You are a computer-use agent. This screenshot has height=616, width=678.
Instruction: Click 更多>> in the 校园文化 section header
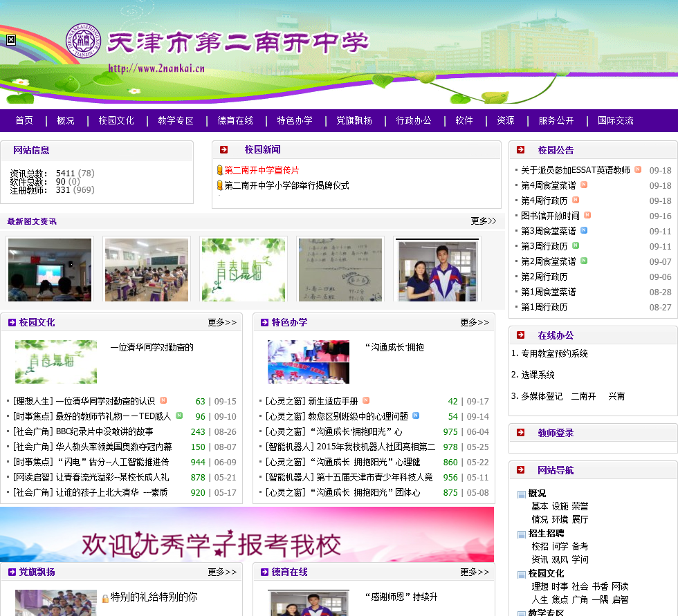click(x=222, y=322)
